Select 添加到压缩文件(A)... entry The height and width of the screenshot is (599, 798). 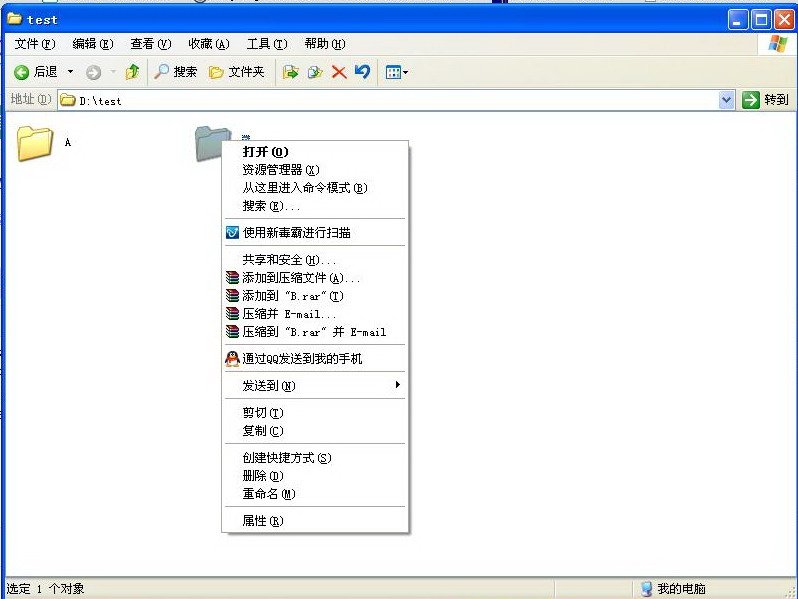(315, 278)
